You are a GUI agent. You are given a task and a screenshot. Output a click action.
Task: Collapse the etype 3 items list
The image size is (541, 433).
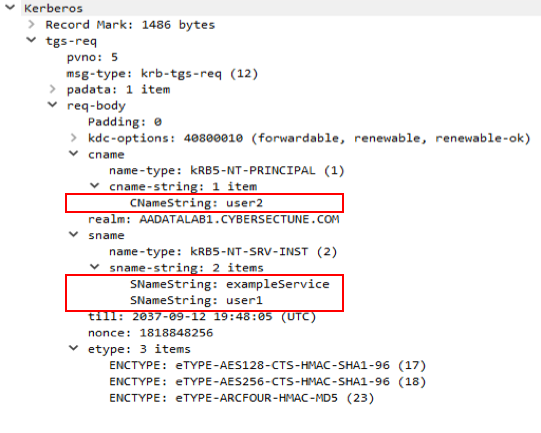pyautogui.click(x=73, y=348)
